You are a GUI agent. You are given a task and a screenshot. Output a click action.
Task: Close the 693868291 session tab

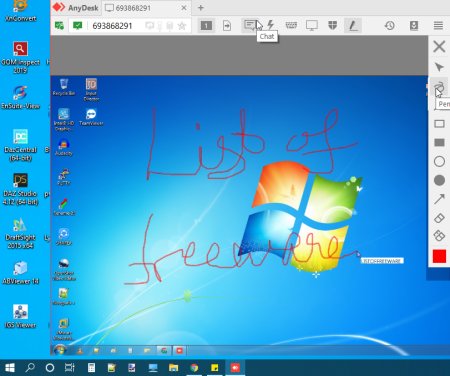pos(184,8)
